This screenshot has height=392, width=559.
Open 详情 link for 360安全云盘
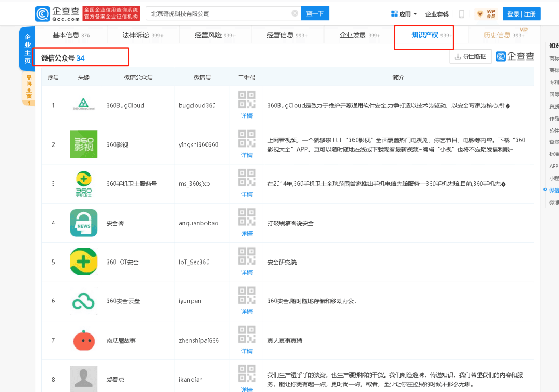tap(247, 312)
